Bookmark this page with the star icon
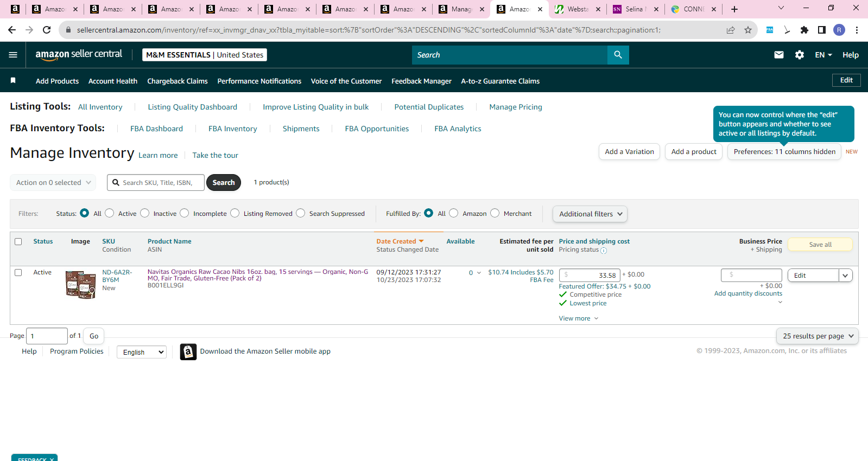This screenshot has width=868, height=461. (748, 30)
